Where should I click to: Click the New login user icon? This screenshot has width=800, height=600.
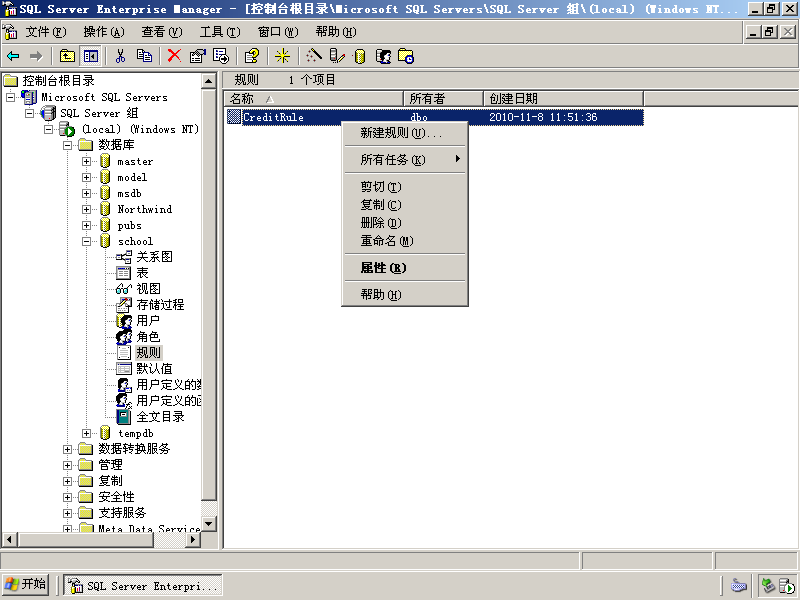pos(383,56)
